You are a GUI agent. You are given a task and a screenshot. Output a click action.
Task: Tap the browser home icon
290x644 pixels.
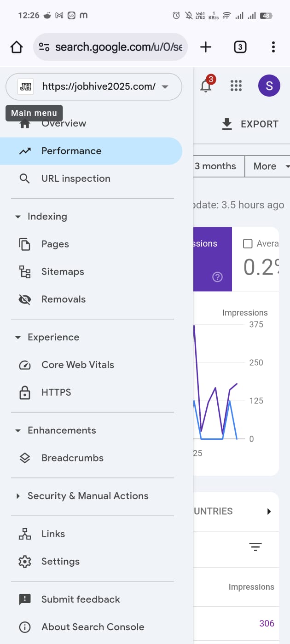[x=17, y=47]
